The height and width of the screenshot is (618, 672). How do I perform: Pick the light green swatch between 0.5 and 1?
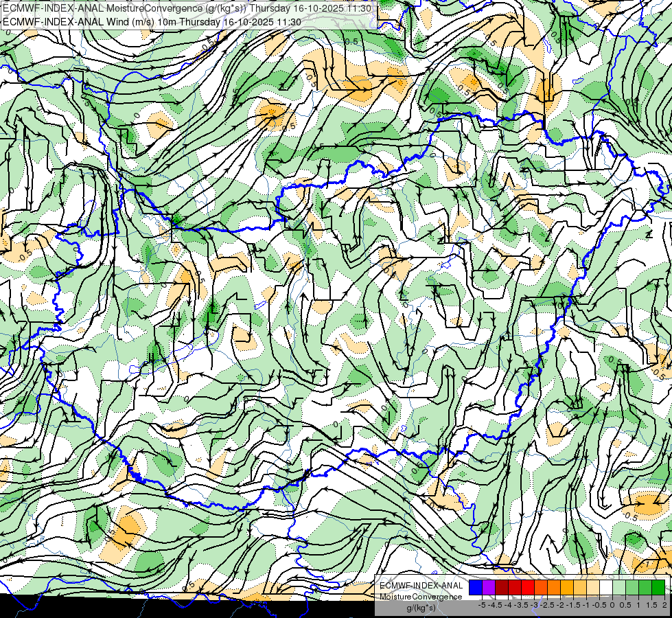tap(632, 587)
